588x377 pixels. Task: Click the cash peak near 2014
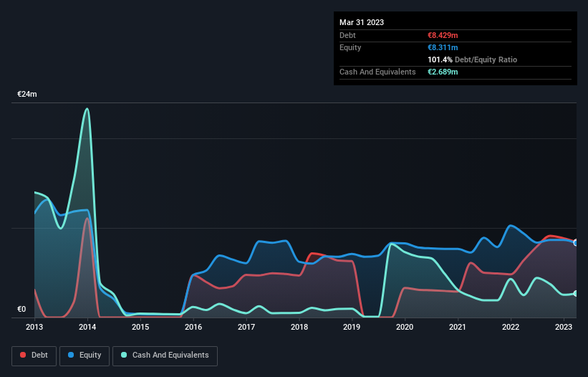[87, 109]
